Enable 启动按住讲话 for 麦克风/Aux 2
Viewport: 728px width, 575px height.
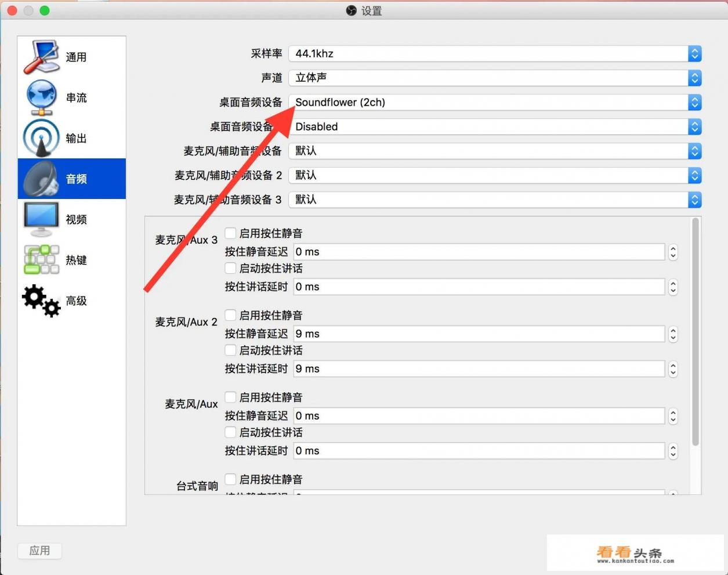point(230,350)
